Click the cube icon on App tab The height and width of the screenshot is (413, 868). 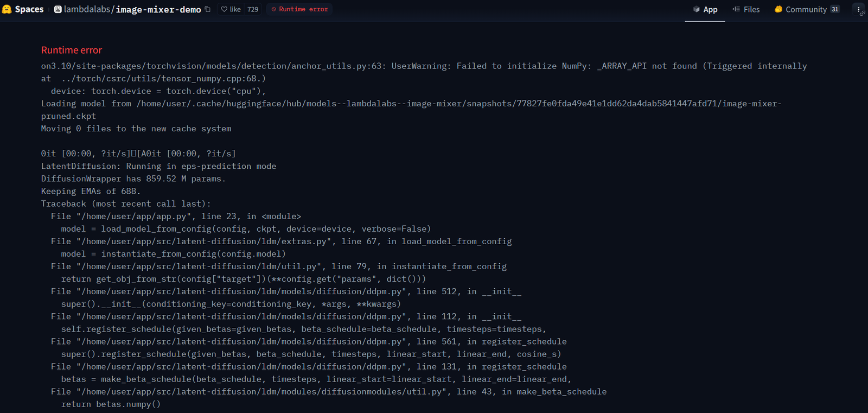[x=697, y=9]
